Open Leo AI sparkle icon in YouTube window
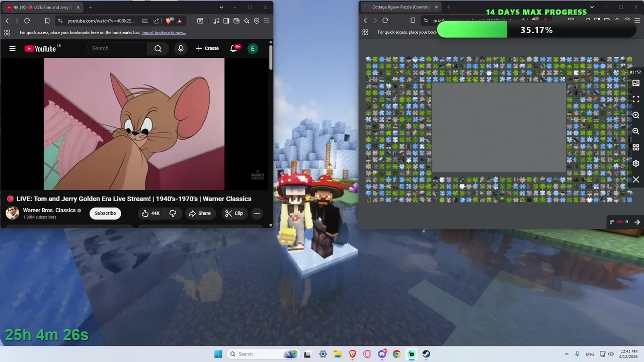This screenshot has height=362, width=644. click(247, 21)
